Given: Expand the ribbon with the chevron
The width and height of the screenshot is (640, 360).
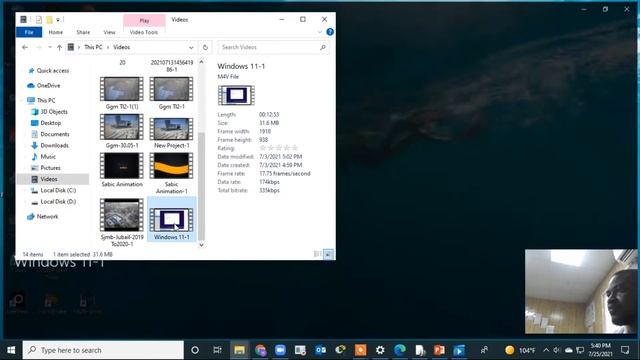Looking at the screenshot, I should 320,32.
